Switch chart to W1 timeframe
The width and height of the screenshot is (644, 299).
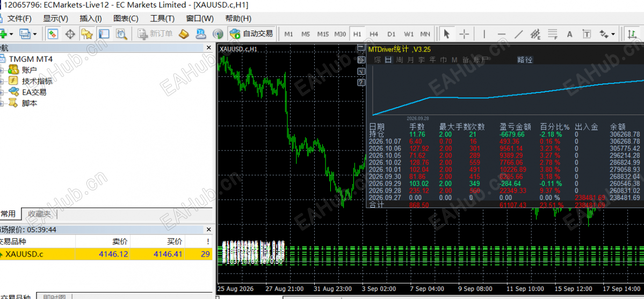409,34
